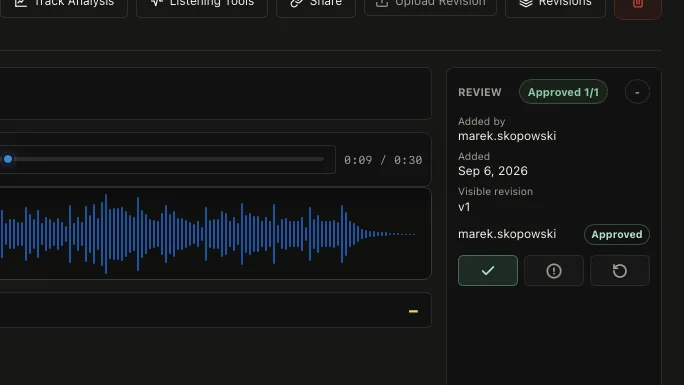This screenshot has height=385, width=684.
Task: Approve the track with the checkmark button
Action: tap(488, 271)
